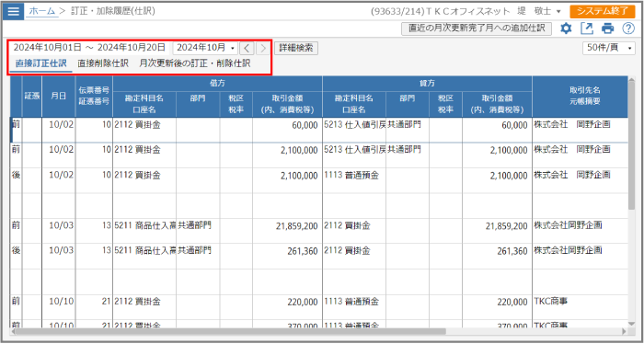Click the 月日 column header

click(x=59, y=97)
